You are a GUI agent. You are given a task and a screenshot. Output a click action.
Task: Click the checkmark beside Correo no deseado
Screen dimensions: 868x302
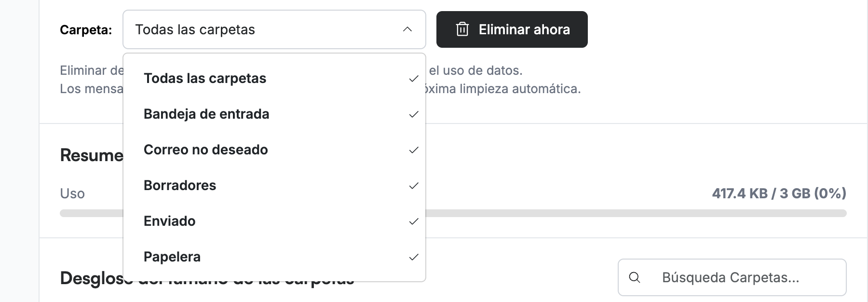(413, 150)
